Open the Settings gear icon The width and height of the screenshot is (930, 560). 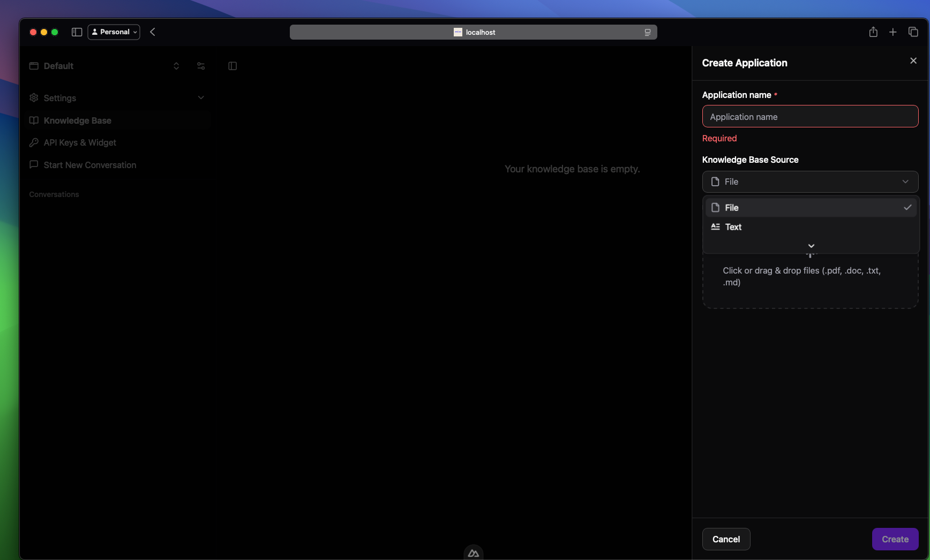(34, 98)
